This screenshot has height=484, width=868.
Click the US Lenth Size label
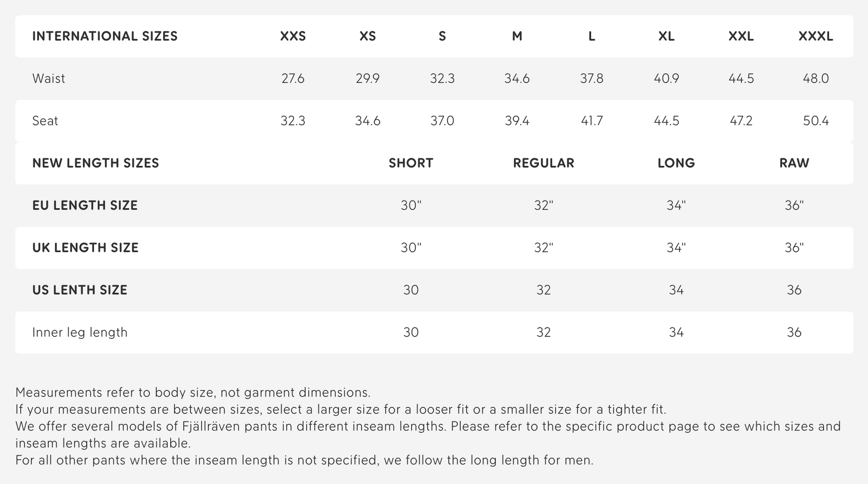click(80, 290)
